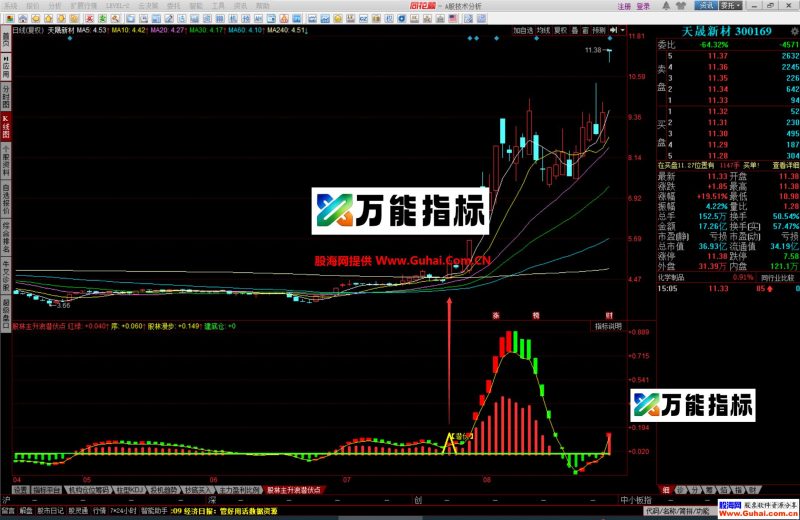
Task: Expand the arrow dropdown next to 预测
Action: coord(622,31)
